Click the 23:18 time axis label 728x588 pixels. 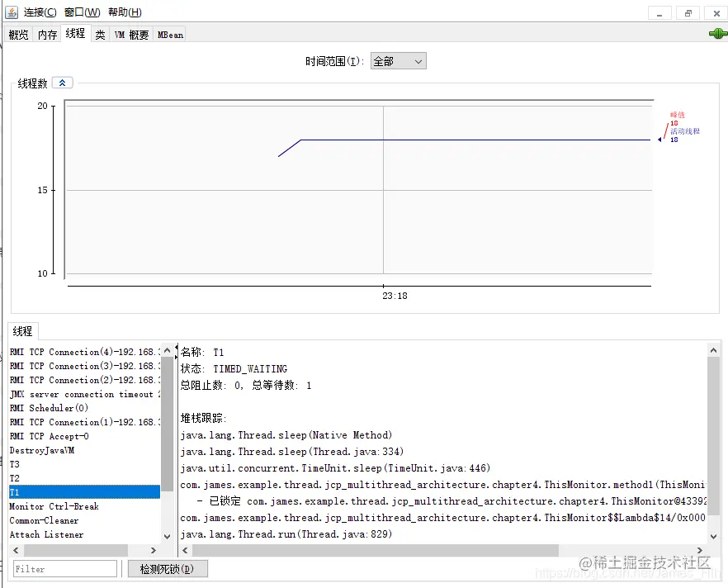click(395, 296)
